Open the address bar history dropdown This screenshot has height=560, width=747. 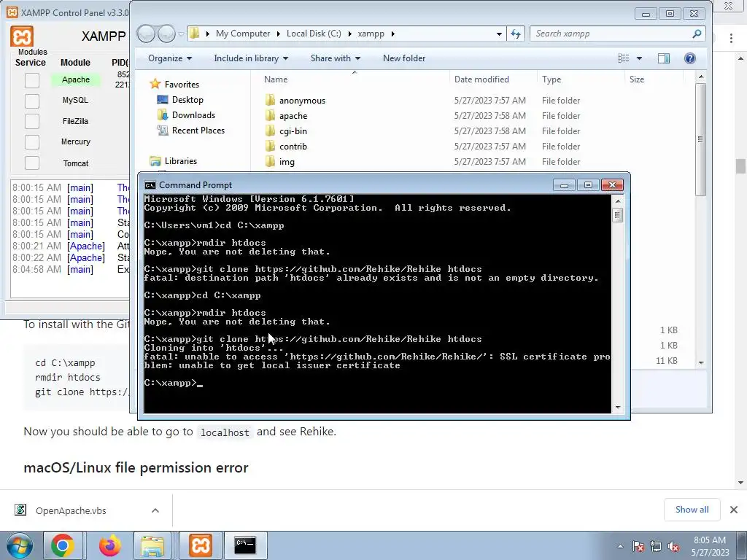click(x=499, y=34)
